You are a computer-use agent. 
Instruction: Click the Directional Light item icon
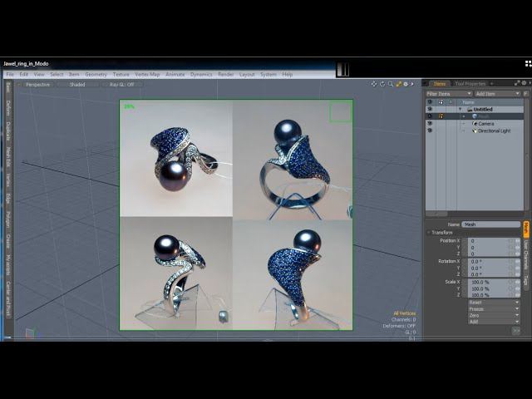(x=475, y=131)
